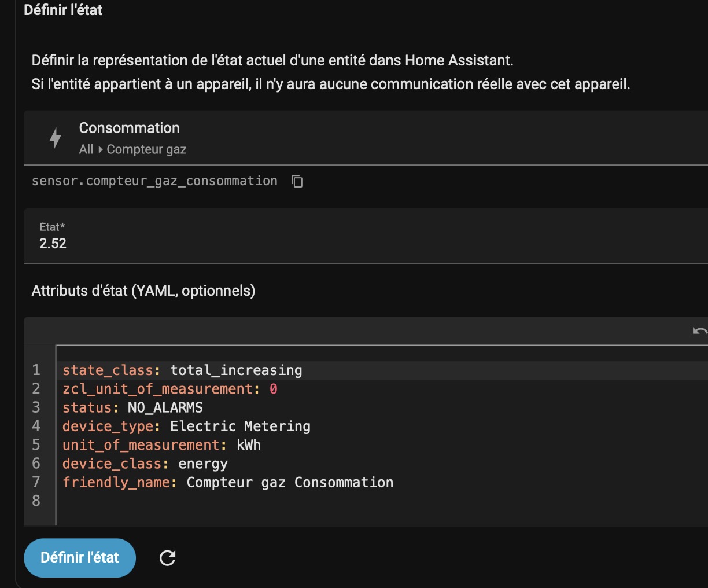Click empty line 8 in YAML editor

(x=231, y=501)
